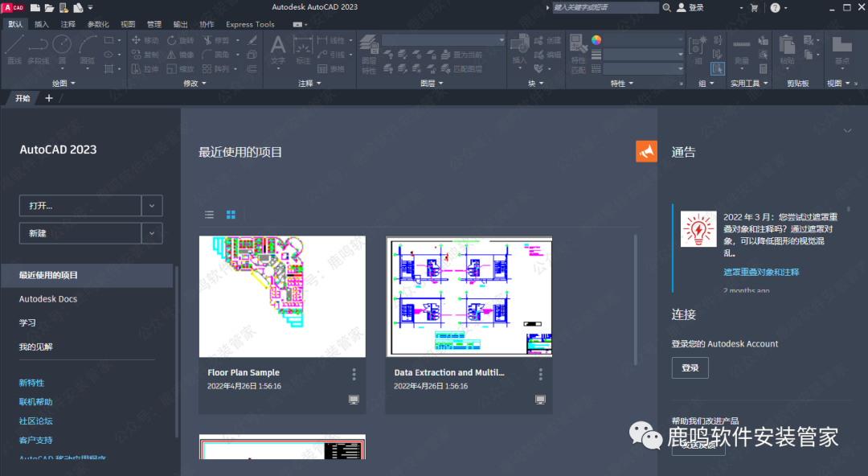The height and width of the screenshot is (476, 868).
Task: Toggle the highlighted group selection button
Action: coord(718,68)
